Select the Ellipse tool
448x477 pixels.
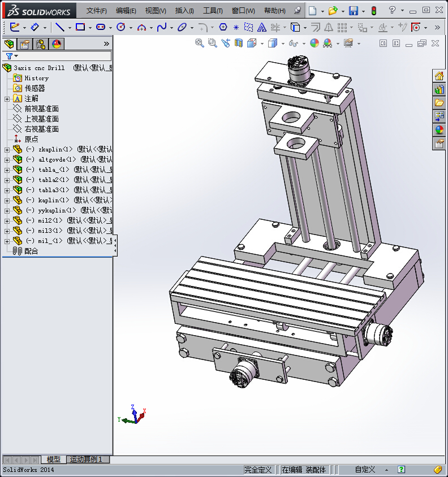click(x=182, y=27)
